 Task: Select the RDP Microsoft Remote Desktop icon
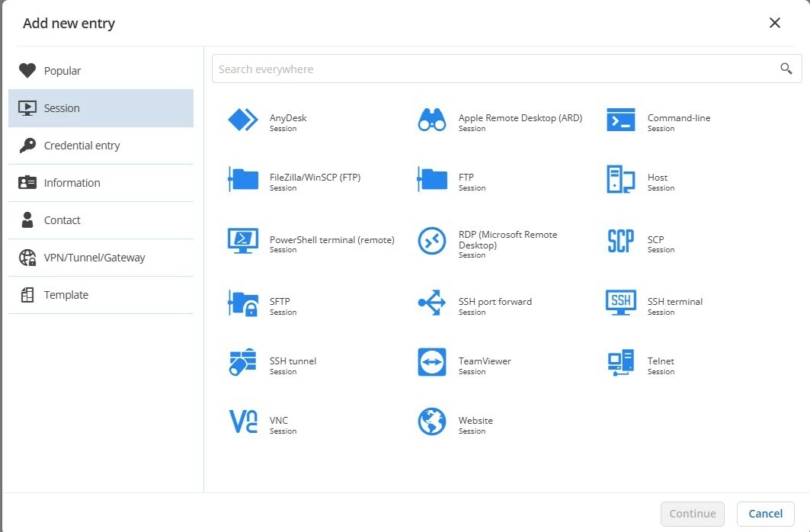[x=432, y=241]
